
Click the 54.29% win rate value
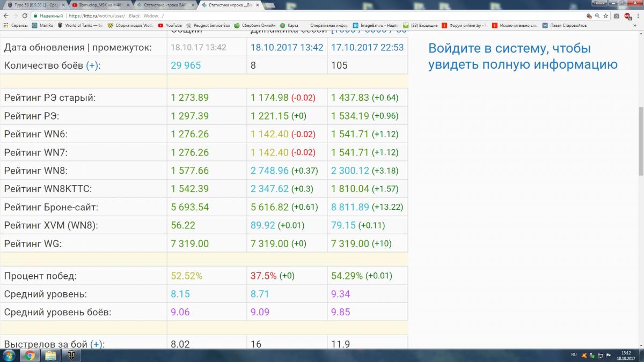click(x=347, y=276)
